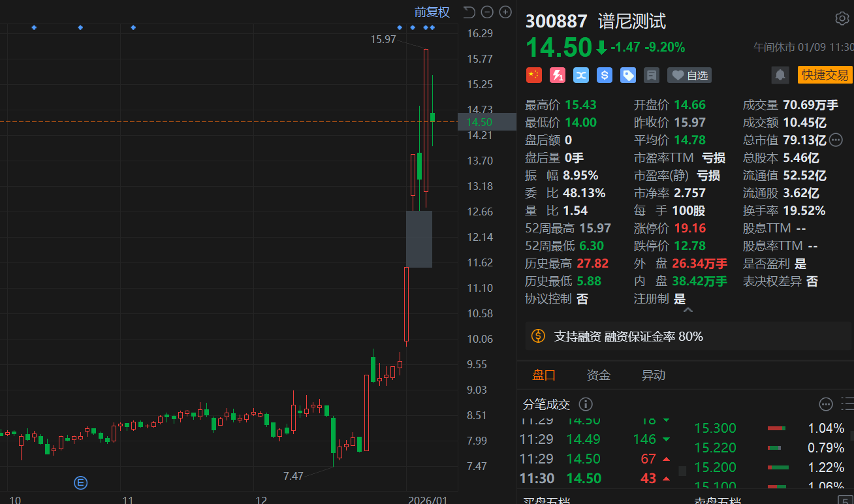854x504 pixels.
Task: Click 快捷交易 quick trade button
Action: 825,75
